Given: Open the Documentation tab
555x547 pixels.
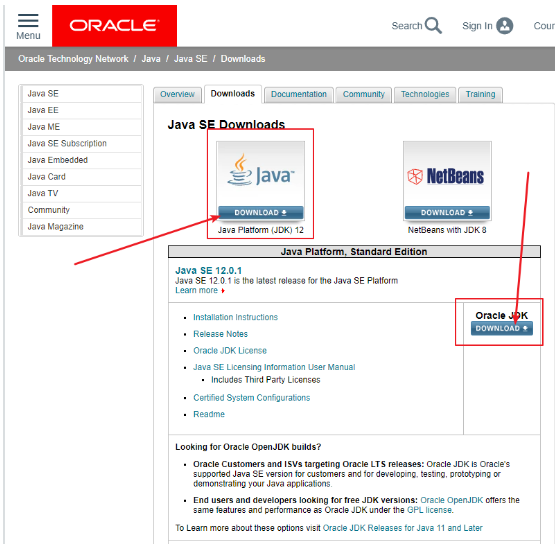Looking at the screenshot, I should [299, 95].
